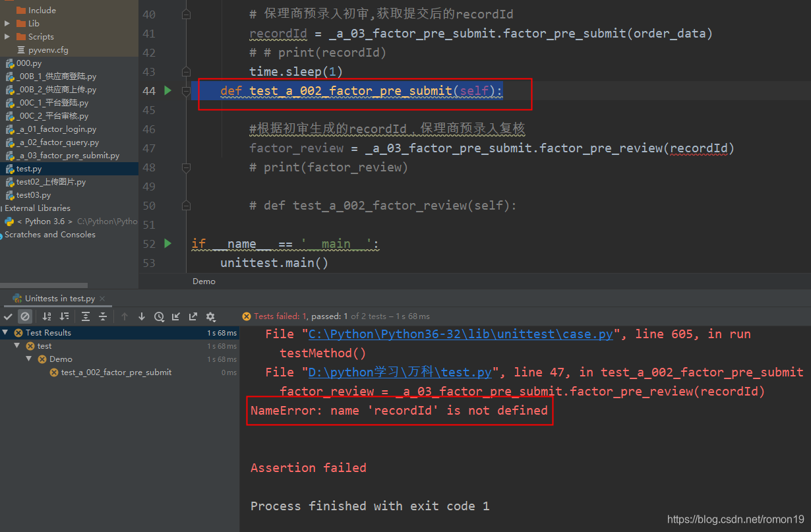Select Demo in the test results tree
The height and width of the screenshot is (532, 811).
(61, 359)
